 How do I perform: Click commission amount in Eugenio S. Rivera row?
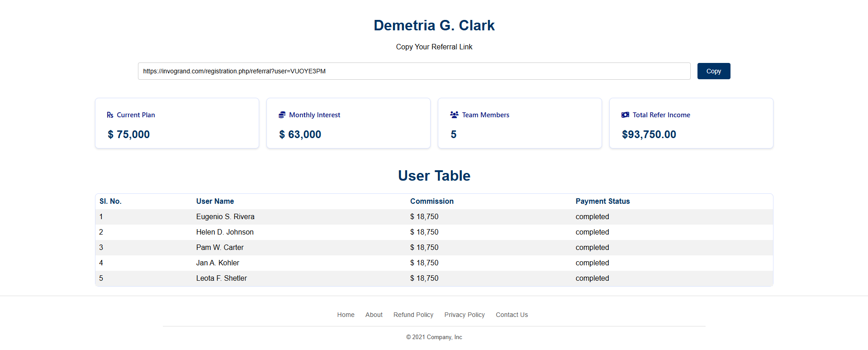[424, 217]
